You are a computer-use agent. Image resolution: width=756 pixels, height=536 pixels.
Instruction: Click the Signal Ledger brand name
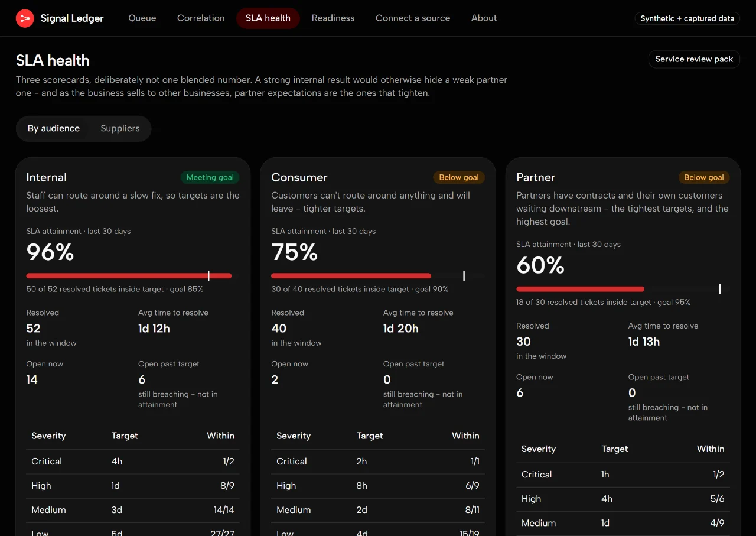tap(72, 18)
